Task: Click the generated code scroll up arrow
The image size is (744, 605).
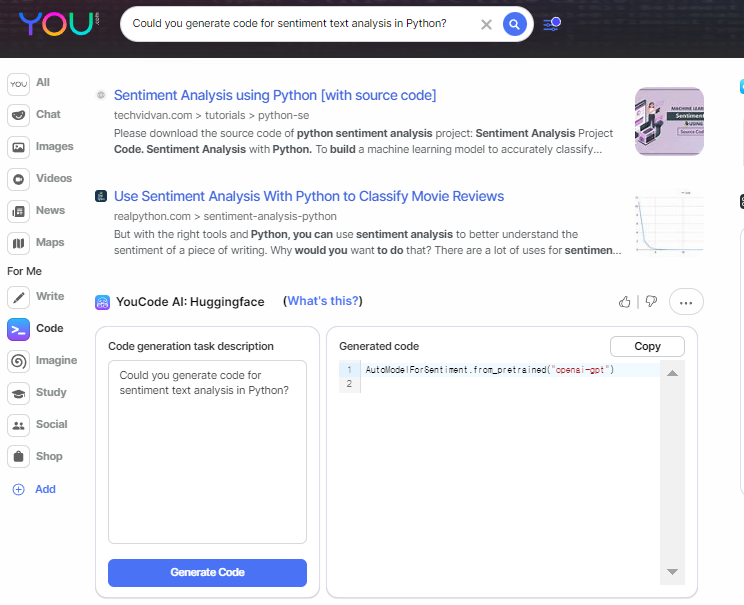Action: click(672, 373)
